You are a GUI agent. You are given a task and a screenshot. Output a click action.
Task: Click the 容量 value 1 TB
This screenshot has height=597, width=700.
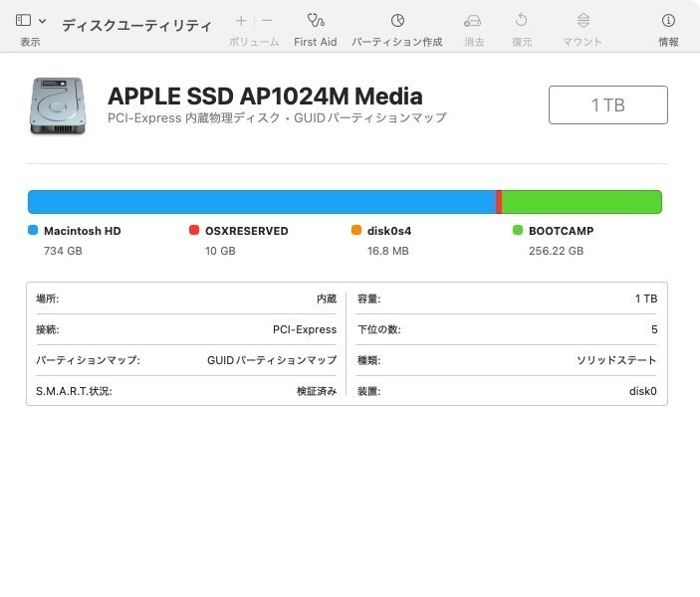(x=646, y=298)
